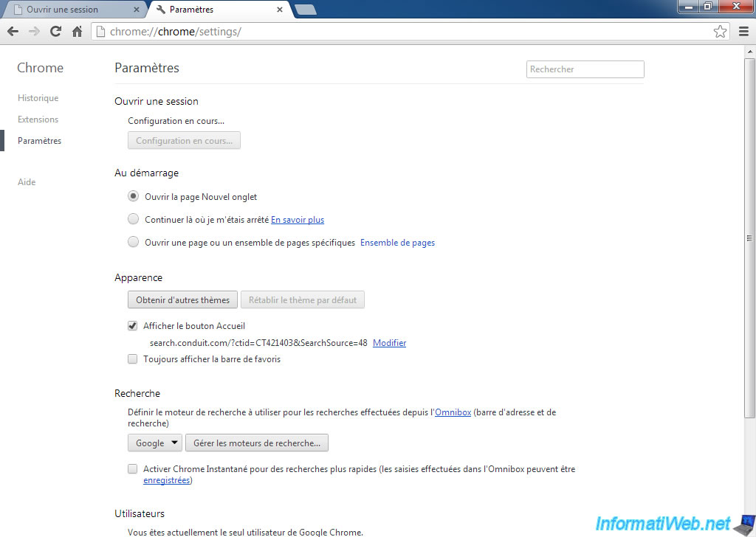Image resolution: width=756 pixels, height=537 pixels.
Task: Select 'Continuer là où je m'étais arrêté'
Action: tap(133, 220)
